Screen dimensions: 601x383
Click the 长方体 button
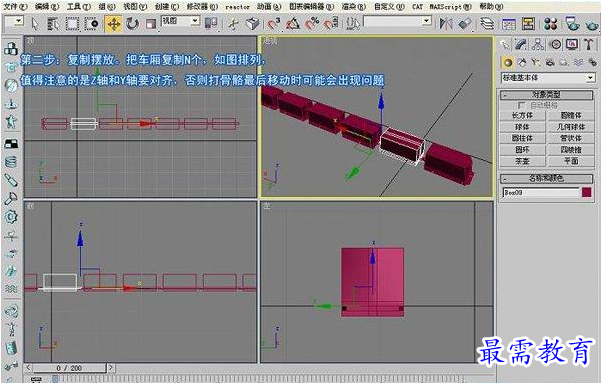tap(522, 115)
